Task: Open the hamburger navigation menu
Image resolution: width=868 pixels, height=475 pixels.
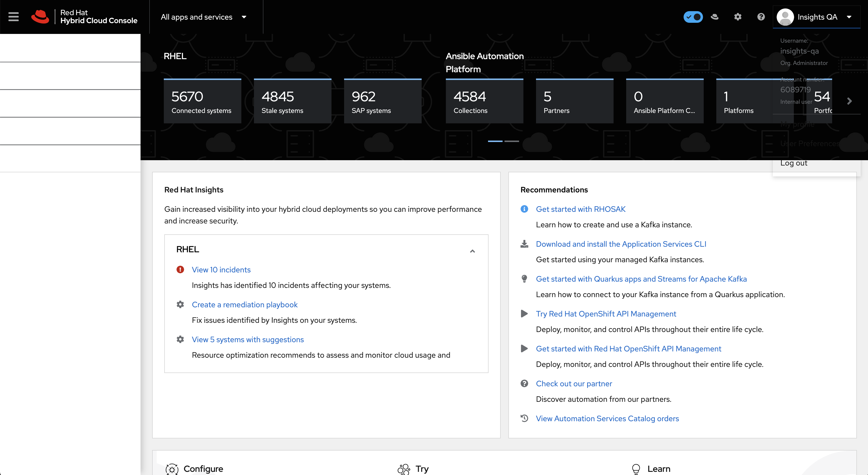Action: click(14, 17)
